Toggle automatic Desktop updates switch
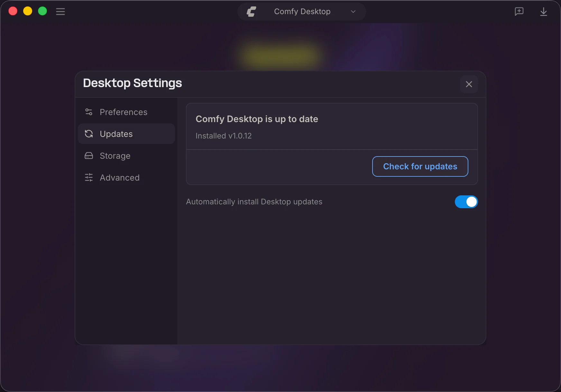This screenshot has height=392, width=561. click(x=466, y=202)
